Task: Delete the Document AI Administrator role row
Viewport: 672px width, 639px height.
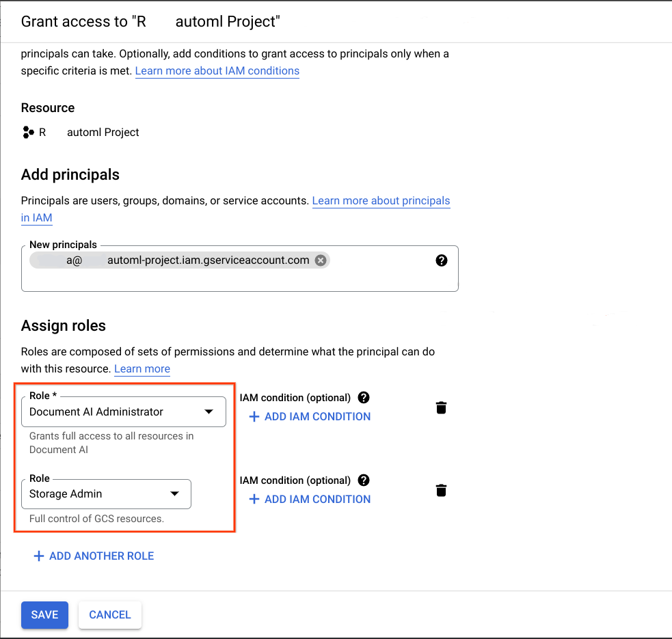Action: (x=442, y=408)
